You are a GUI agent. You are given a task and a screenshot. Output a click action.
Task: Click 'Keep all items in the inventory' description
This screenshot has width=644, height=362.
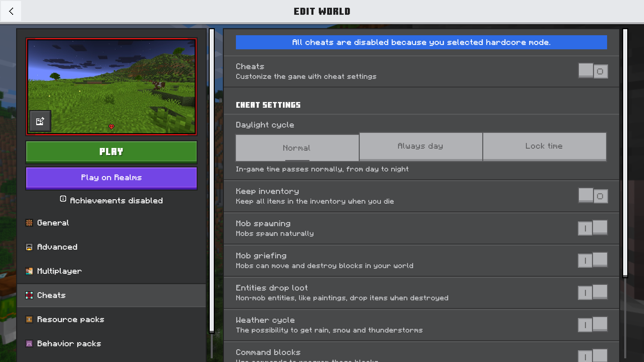tap(315, 201)
